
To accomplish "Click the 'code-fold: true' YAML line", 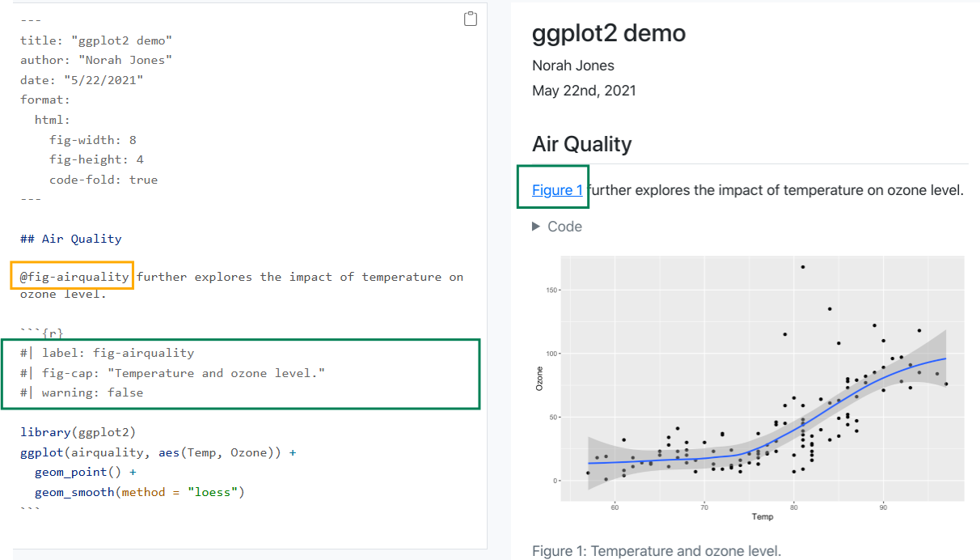I will 103,180.
